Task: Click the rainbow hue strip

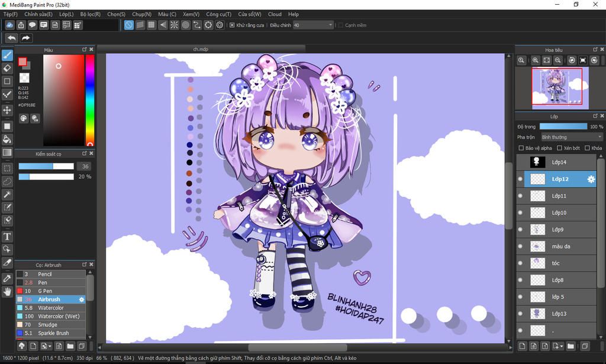Action: 90,100
